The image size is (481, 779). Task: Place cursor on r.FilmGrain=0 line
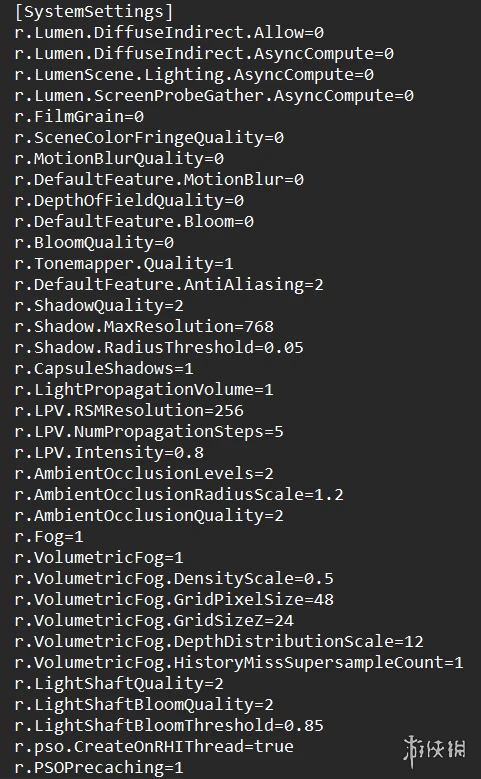pos(79,116)
